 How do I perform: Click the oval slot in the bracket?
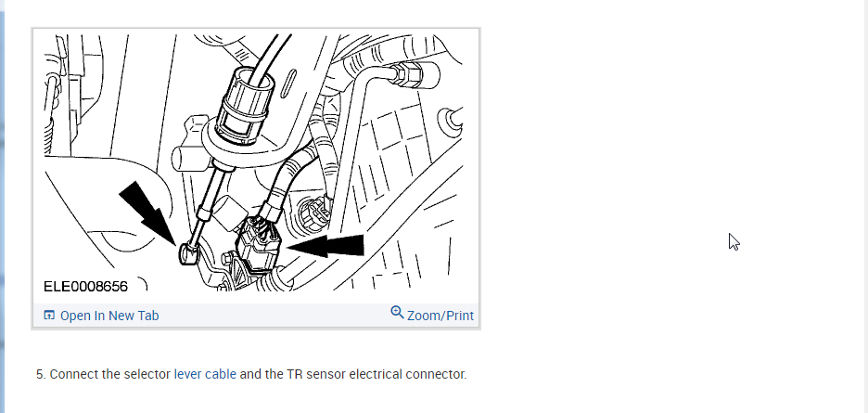(x=289, y=84)
